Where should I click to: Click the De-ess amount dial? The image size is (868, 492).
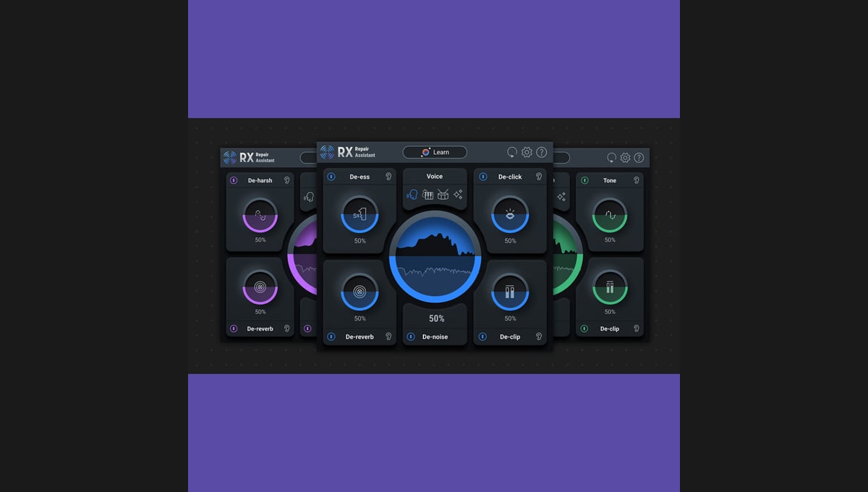[x=359, y=214]
